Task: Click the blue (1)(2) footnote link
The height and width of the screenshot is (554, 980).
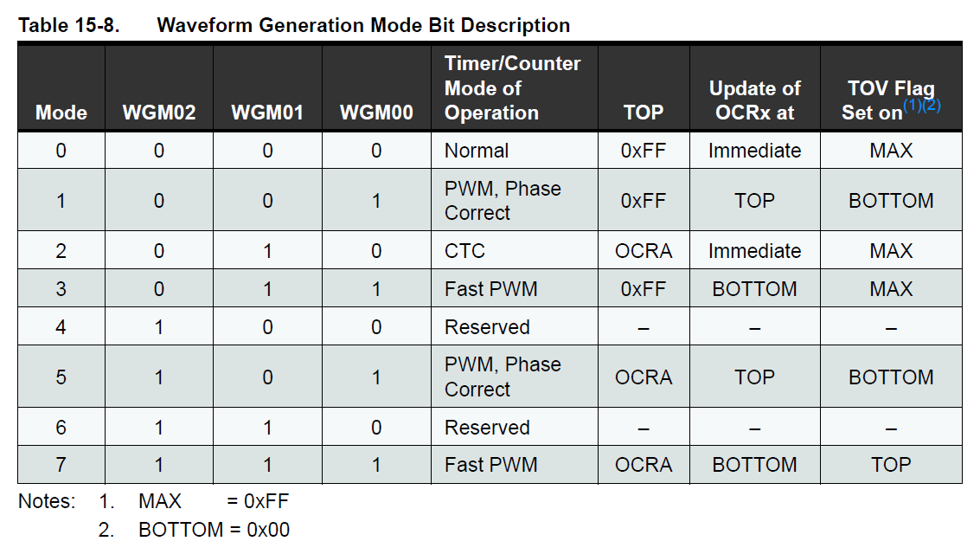Action: tap(922, 105)
